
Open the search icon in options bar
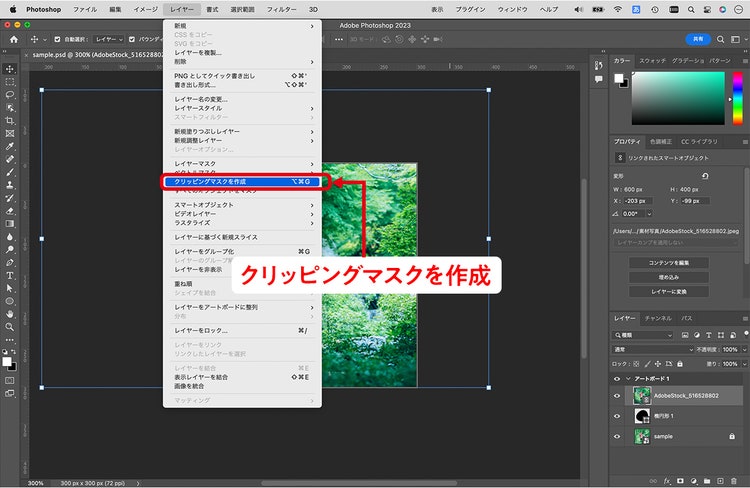pyautogui.click(x=720, y=40)
